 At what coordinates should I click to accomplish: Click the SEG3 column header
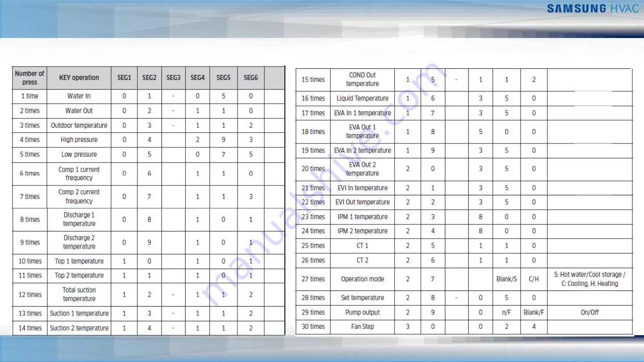click(174, 78)
